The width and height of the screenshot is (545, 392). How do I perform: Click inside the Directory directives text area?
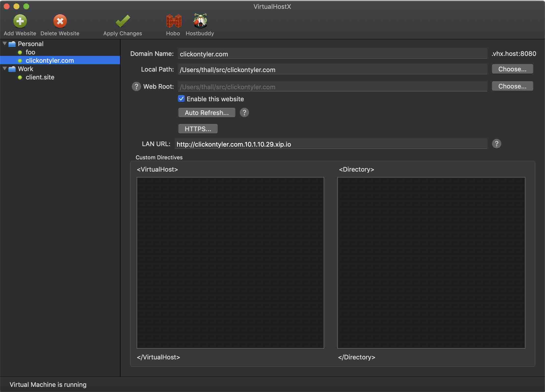pyautogui.click(x=431, y=263)
